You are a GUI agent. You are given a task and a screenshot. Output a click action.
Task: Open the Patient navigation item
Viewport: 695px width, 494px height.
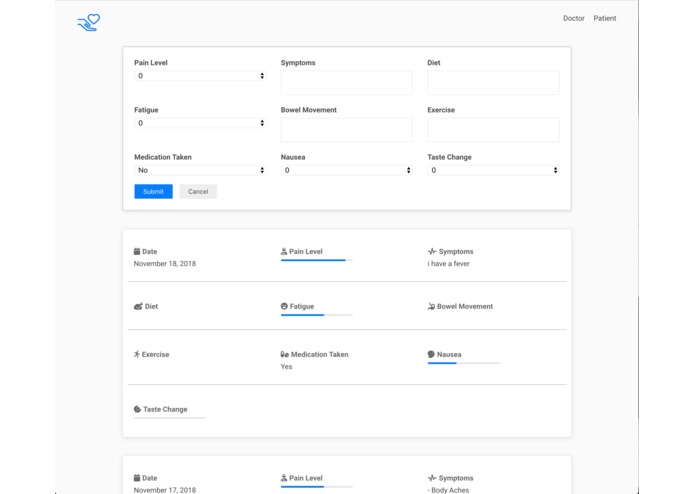605,18
